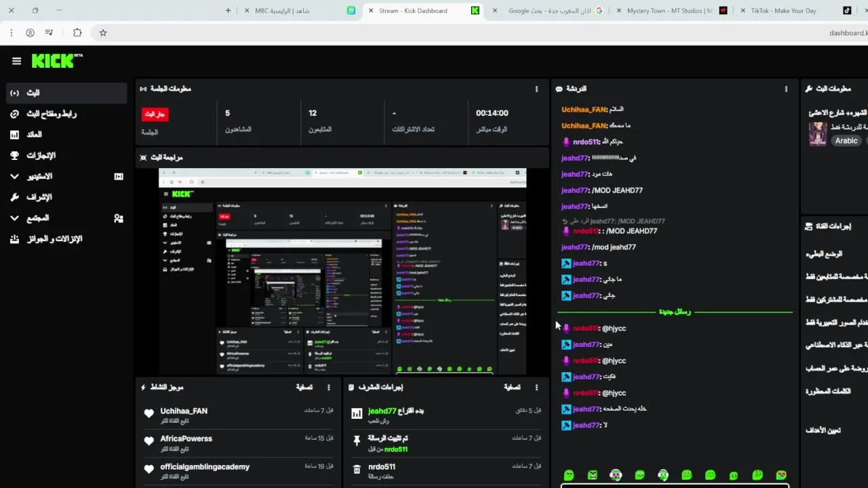Image resolution: width=868 pixels, height=488 pixels.
Task: Click the channel avatar in stream info
Action: (x=818, y=134)
